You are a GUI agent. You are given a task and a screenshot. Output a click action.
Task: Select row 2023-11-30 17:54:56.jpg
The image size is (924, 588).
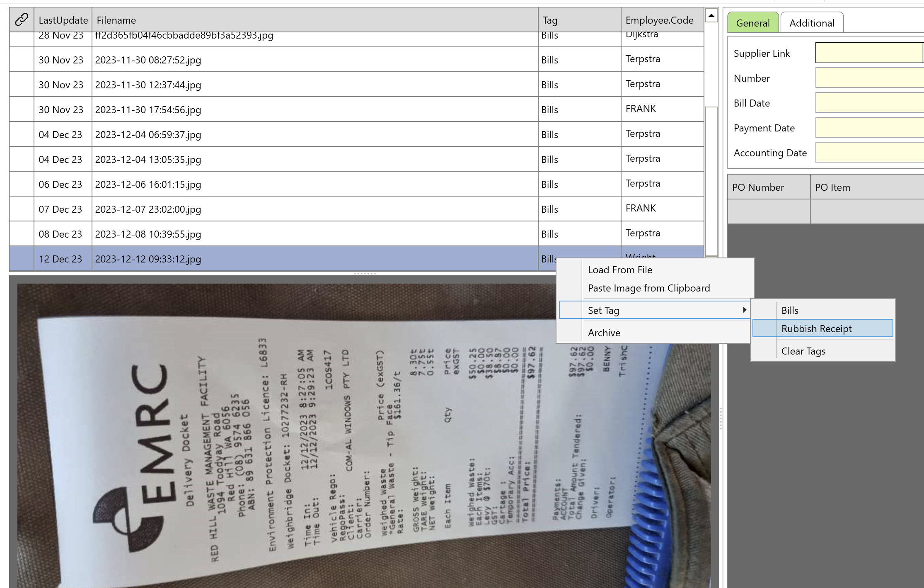point(356,109)
